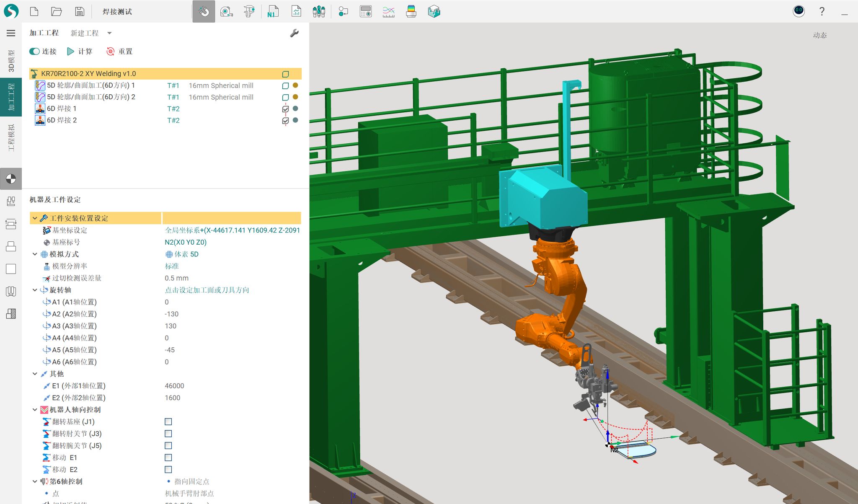Open the tool library icon
Image resolution: width=858 pixels, height=504 pixels.
pos(319,11)
